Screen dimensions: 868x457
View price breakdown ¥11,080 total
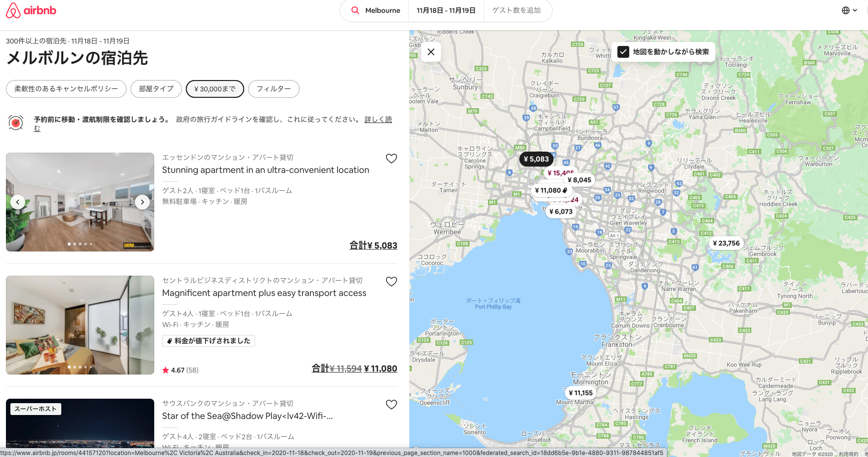pos(354,369)
